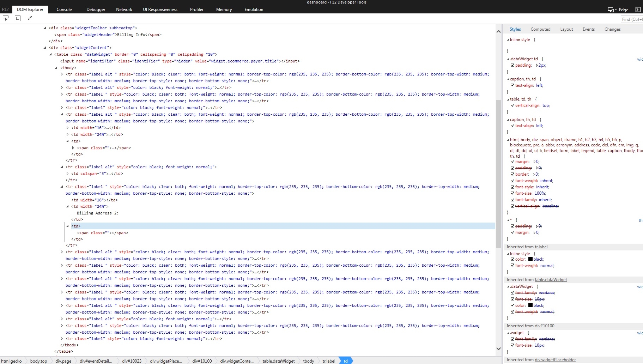This screenshot has width=643, height=364.
Task: Click the Find search box
Action: coord(632,19)
